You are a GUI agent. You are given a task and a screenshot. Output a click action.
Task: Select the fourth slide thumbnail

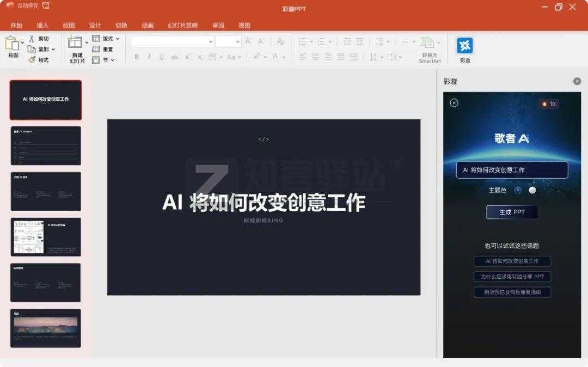(46, 236)
